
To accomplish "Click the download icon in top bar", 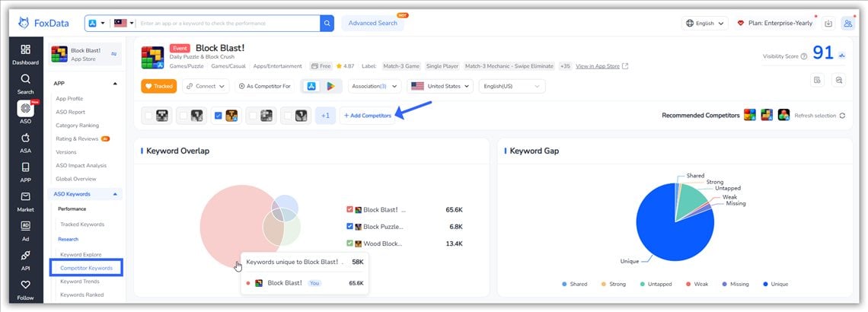I will [828, 24].
